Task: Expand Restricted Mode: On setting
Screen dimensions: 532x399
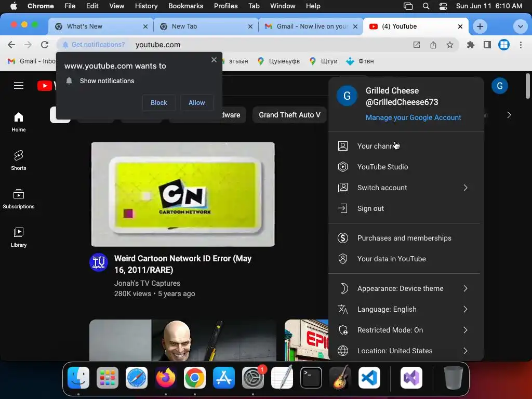Action: tap(406, 330)
